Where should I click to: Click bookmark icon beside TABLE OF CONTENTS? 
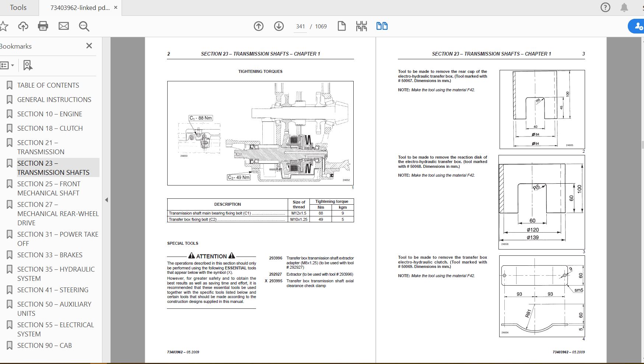click(x=10, y=85)
